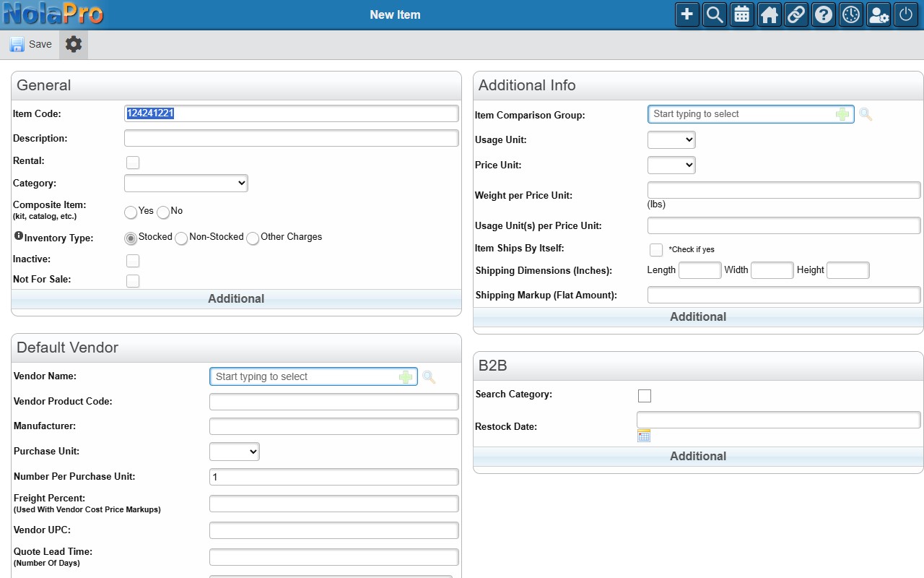The image size is (924, 578).
Task: Open the search magnifier icon in top bar
Action: click(x=715, y=14)
